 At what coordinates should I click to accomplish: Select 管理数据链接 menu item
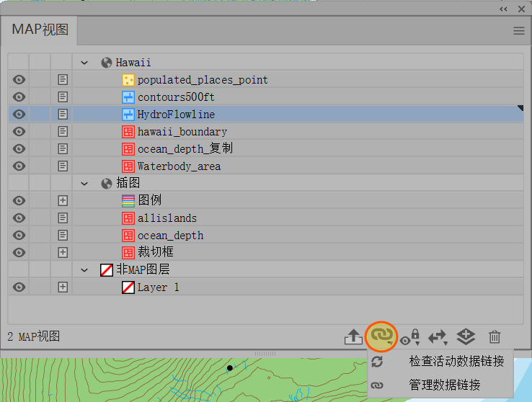pos(440,385)
